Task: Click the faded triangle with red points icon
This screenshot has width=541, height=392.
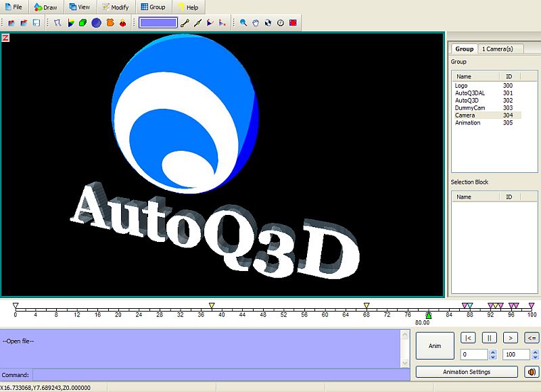Action: click(x=222, y=23)
